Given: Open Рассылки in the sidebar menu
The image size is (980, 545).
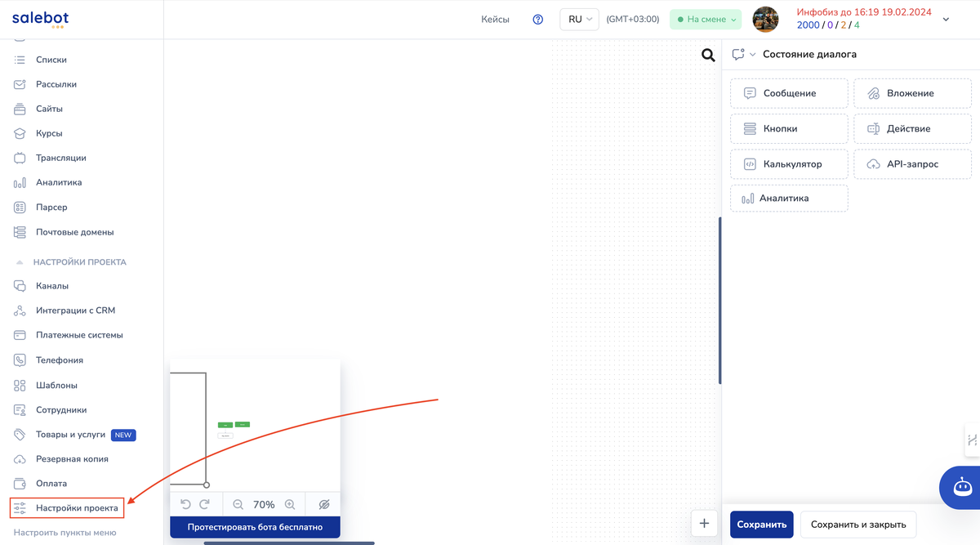Looking at the screenshot, I should click(x=56, y=84).
